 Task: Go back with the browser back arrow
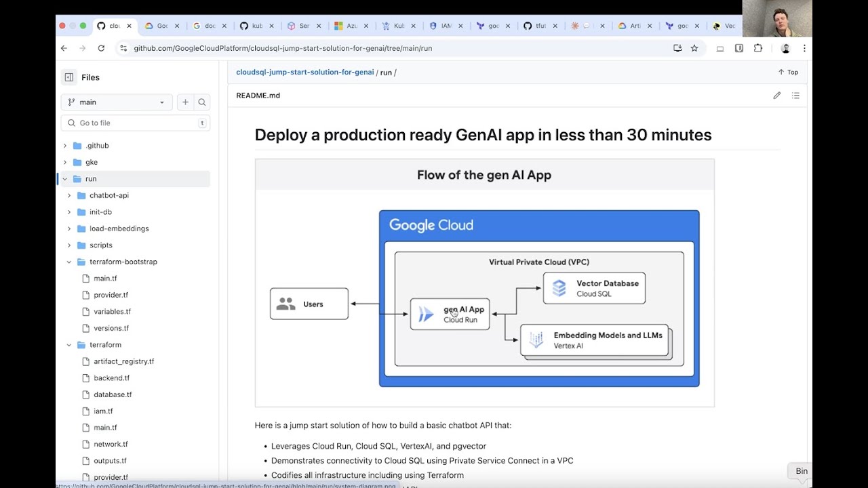[64, 48]
